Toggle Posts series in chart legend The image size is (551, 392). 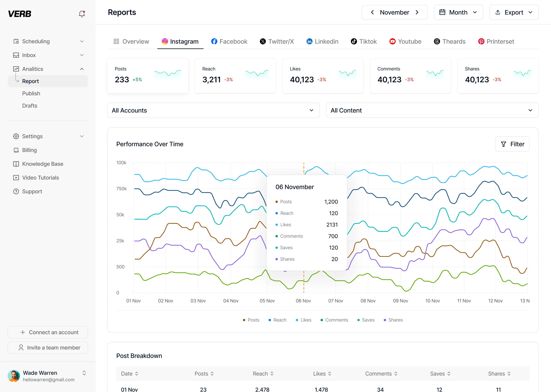point(251,320)
